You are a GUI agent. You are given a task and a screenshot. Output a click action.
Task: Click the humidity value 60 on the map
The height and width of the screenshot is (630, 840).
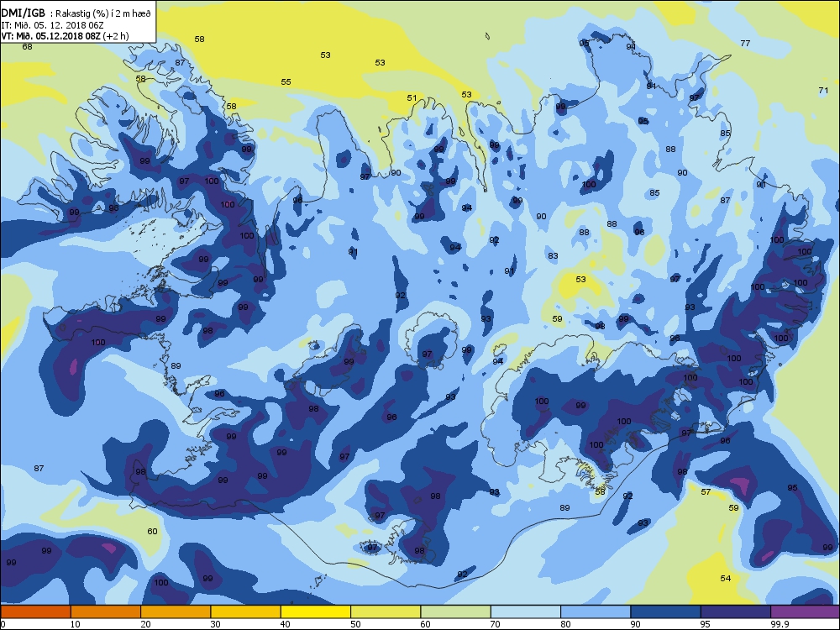tap(153, 532)
